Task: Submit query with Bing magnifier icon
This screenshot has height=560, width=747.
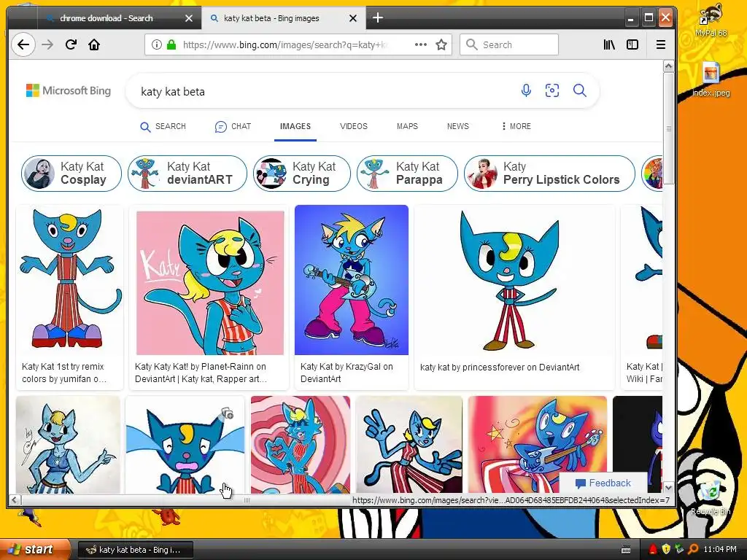Action: (580, 90)
